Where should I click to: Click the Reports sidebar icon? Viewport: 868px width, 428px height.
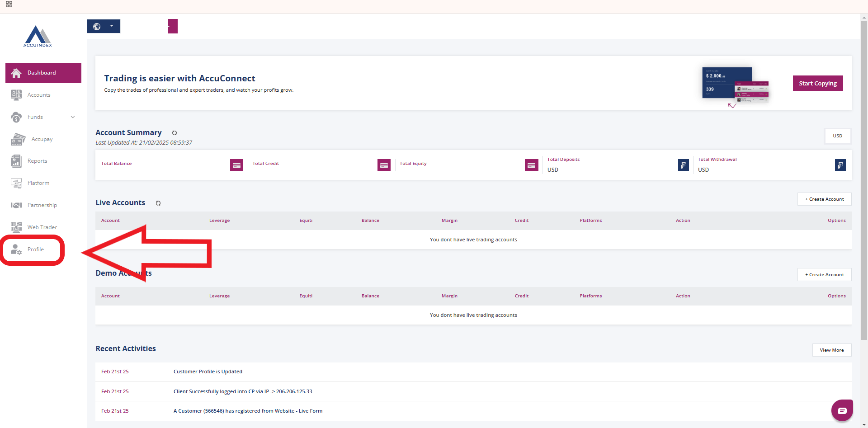pos(16,161)
